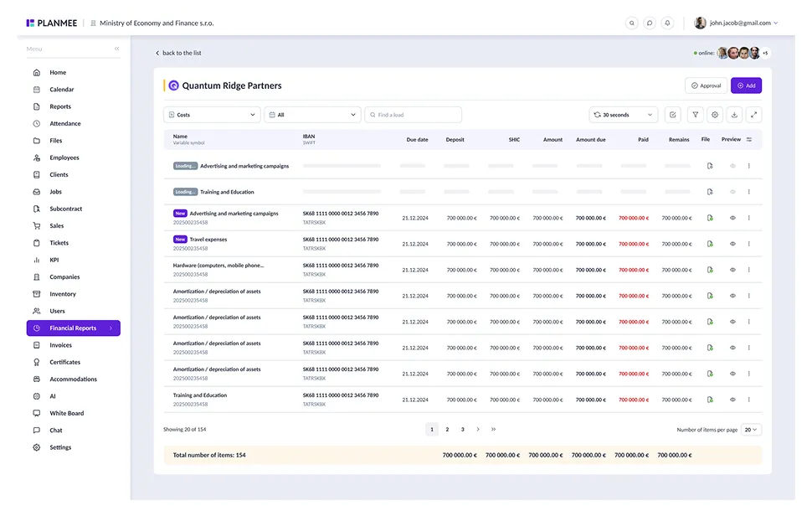This screenshot has height=511, width=812.
Task: Click back to the list link
Action: (x=178, y=53)
